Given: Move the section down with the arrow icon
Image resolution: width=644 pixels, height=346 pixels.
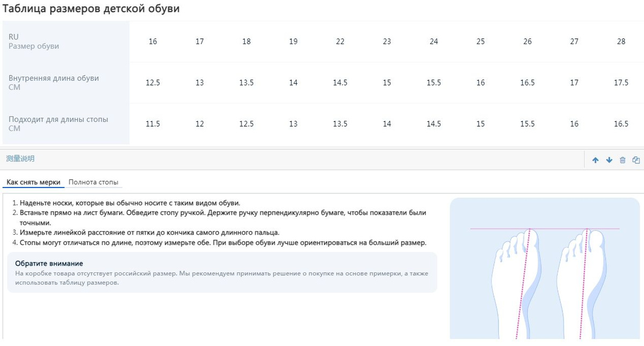Looking at the screenshot, I should 609,160.
